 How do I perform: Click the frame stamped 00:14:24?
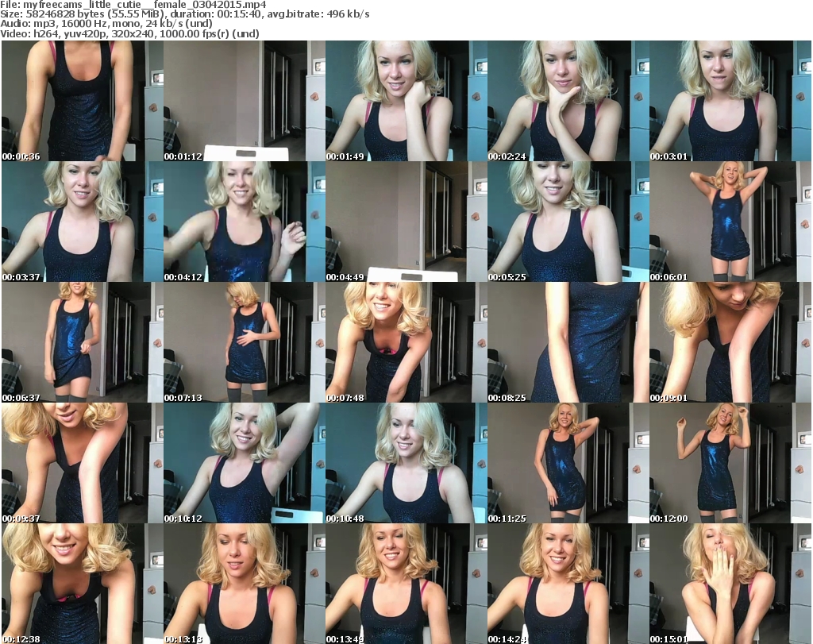click(x=568, y=584)
